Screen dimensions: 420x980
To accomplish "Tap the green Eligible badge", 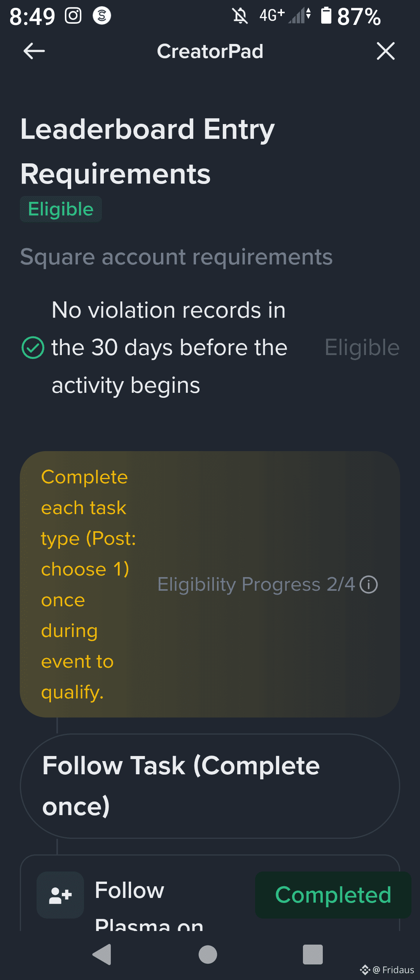I will (61, 209).
